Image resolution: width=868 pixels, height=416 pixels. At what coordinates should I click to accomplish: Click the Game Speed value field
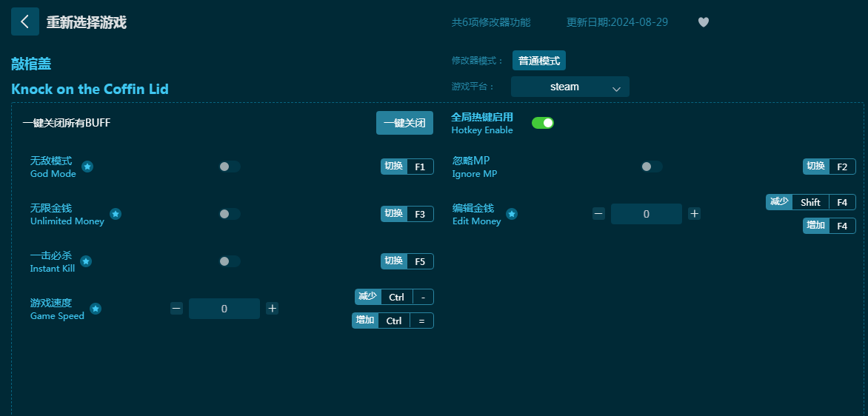point(224,309)
